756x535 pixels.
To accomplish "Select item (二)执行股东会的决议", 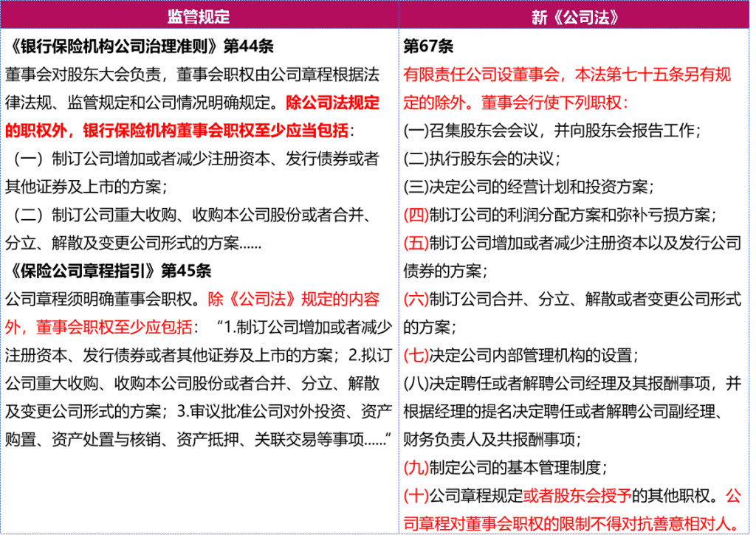I will click(x=481, y=159).
